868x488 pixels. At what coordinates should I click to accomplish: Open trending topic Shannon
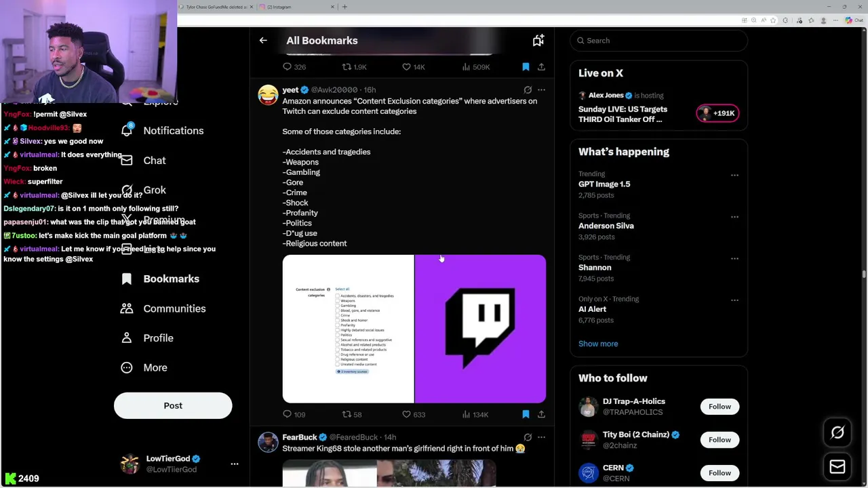pos(595,268)
